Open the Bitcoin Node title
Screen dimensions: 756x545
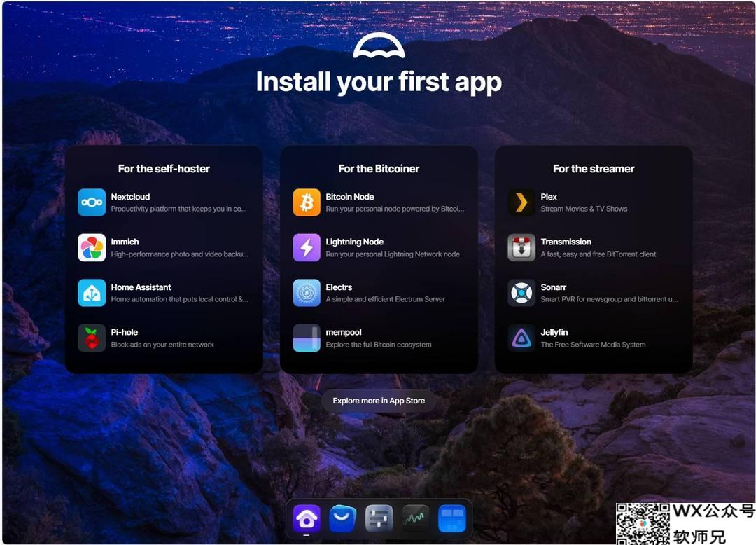[350, 197]
